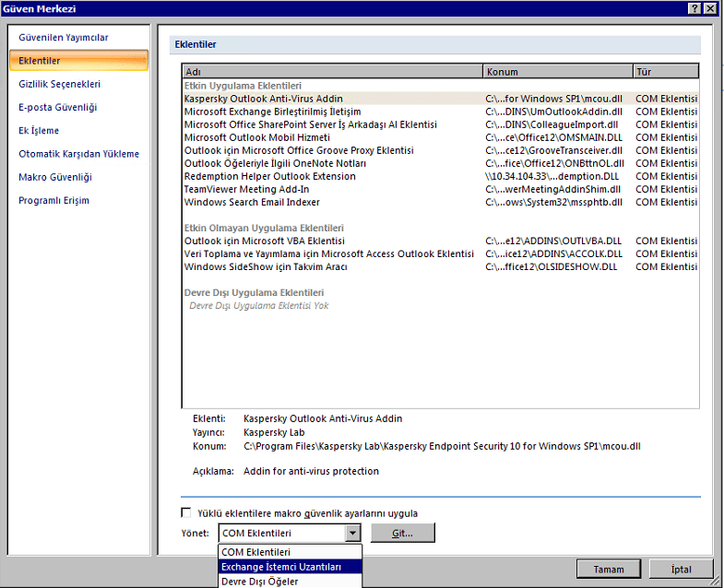Open the Yönet dropdown arrow

352,533
